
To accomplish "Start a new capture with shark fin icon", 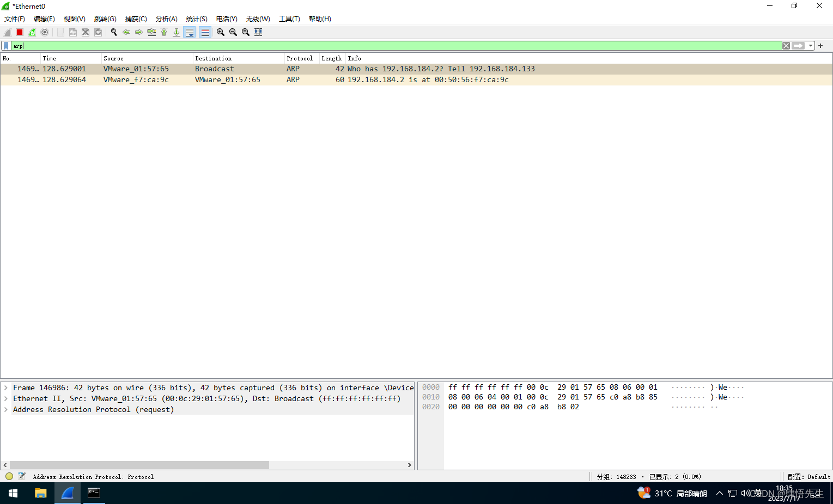I will [8, 32].
